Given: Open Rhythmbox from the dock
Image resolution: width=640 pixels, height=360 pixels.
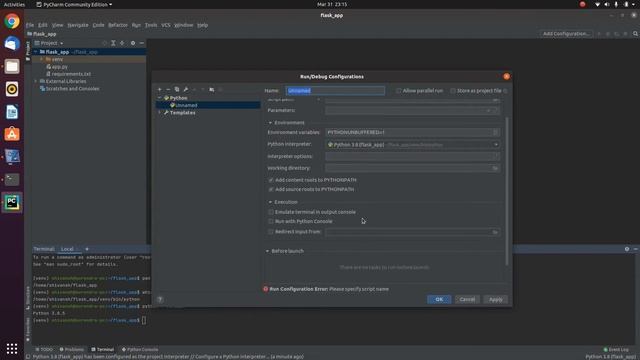Looking at the screenshot, I should point(12,89).
